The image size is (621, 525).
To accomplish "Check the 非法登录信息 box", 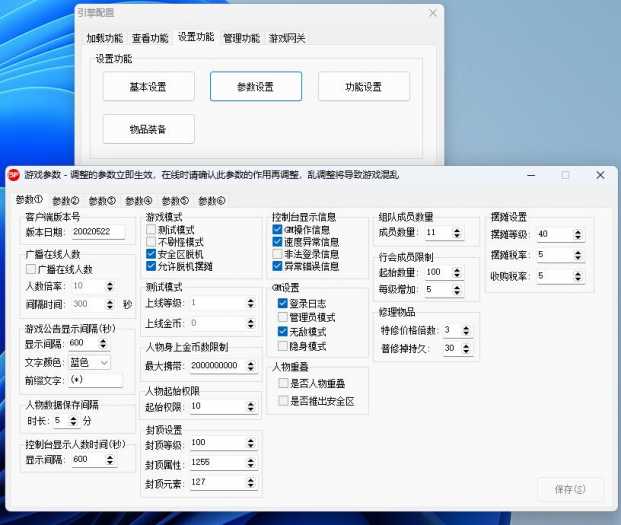I will click(277, 254).
